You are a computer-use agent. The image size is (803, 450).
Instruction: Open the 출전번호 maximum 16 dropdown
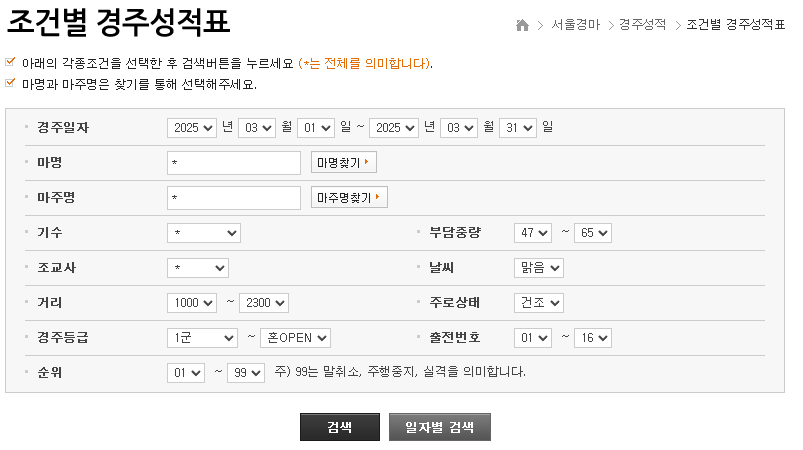[593, 338]
